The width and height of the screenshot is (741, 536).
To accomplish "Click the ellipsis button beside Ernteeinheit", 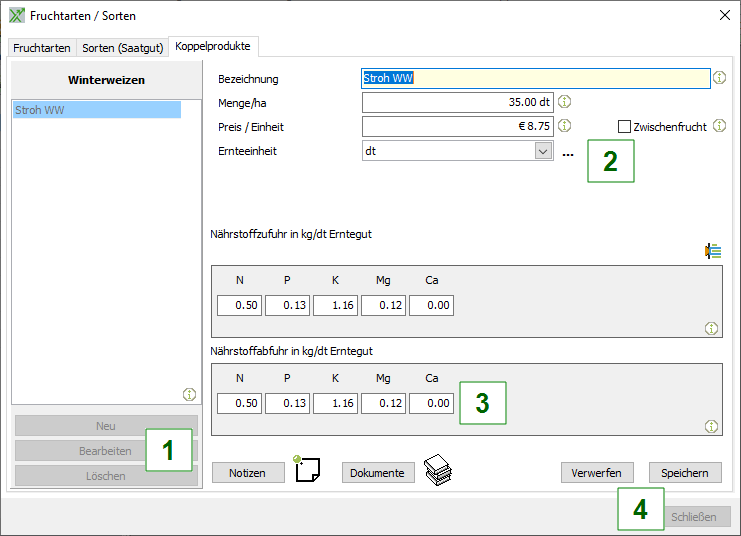I will (568, 153).
